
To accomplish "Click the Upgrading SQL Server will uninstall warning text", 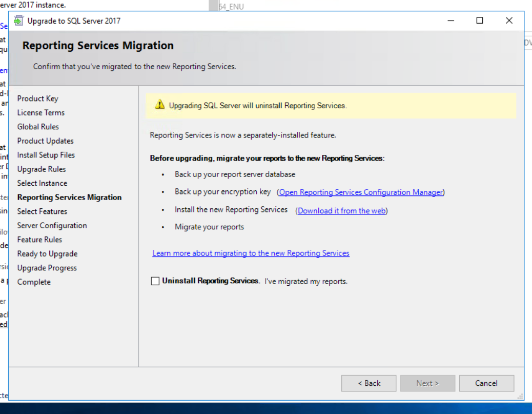I will point(258,106).
